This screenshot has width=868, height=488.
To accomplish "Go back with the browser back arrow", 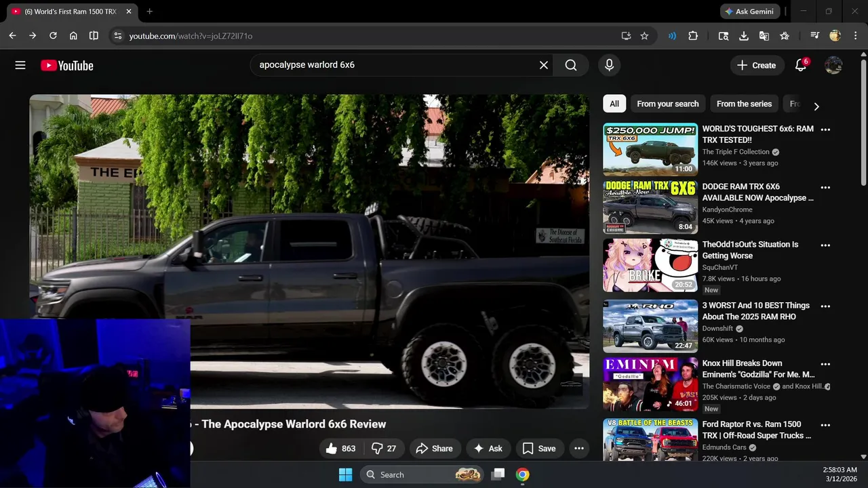I will 12,36.
